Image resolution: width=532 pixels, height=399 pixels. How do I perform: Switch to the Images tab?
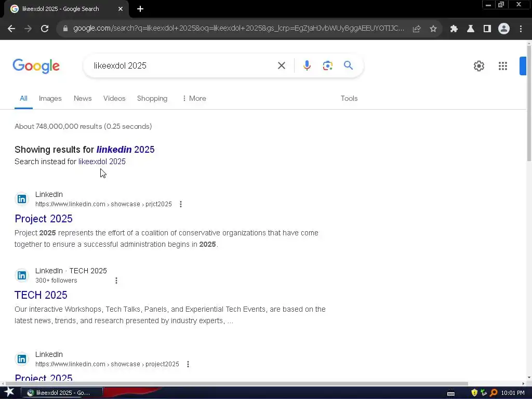click(50, 98)
